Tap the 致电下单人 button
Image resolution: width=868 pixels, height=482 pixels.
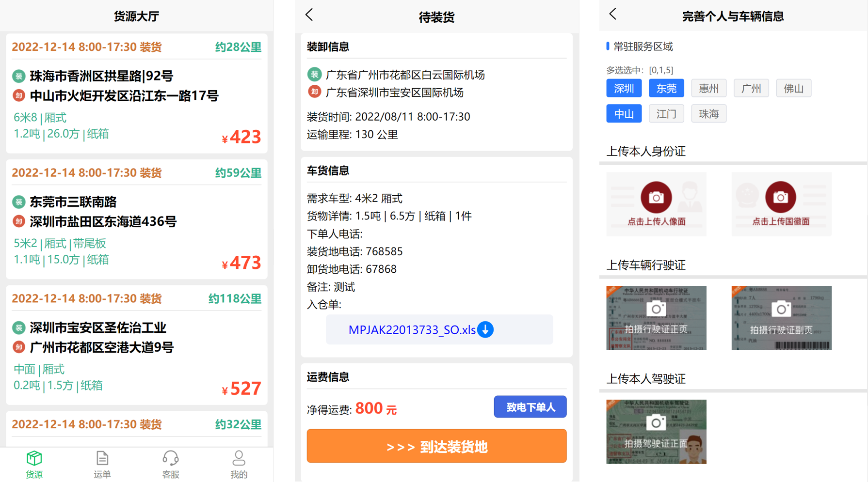pos(530,407)
